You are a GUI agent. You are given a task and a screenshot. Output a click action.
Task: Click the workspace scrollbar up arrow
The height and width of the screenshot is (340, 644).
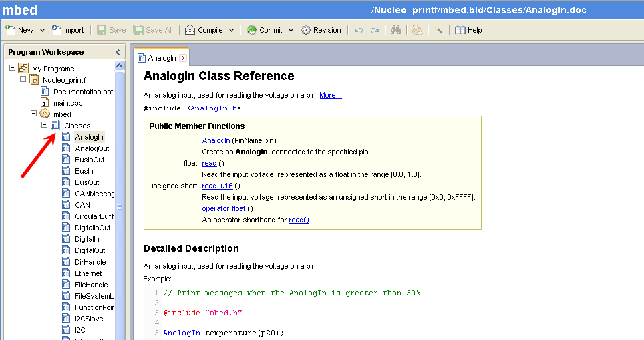[119, 65]
